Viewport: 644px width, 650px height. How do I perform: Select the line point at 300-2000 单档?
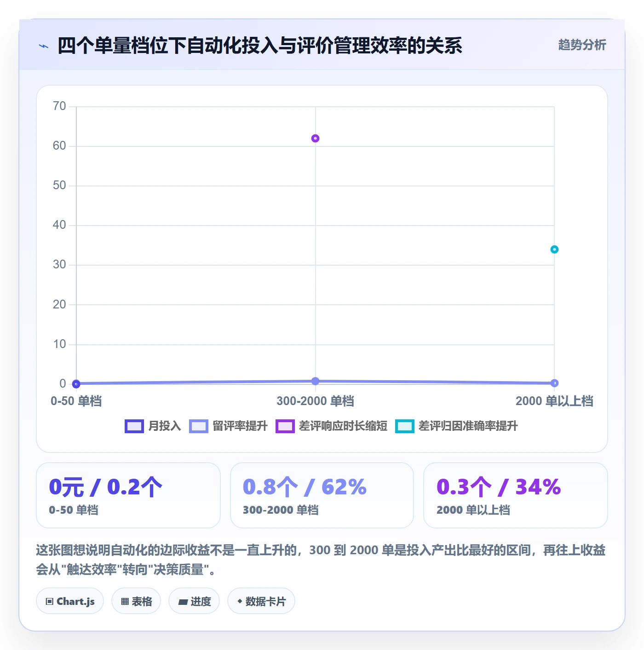point(315,381)
